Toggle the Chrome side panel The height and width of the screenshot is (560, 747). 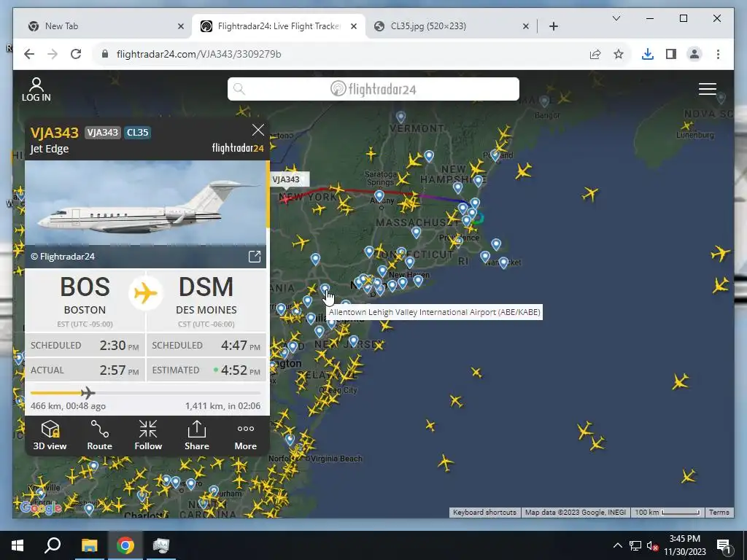click(x=671, y=54)
